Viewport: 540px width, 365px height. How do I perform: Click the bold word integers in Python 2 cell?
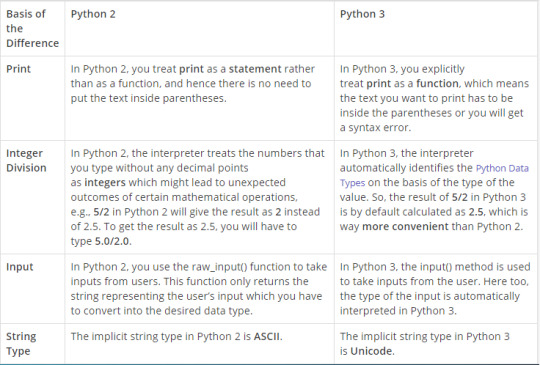[x=105, y=182]
